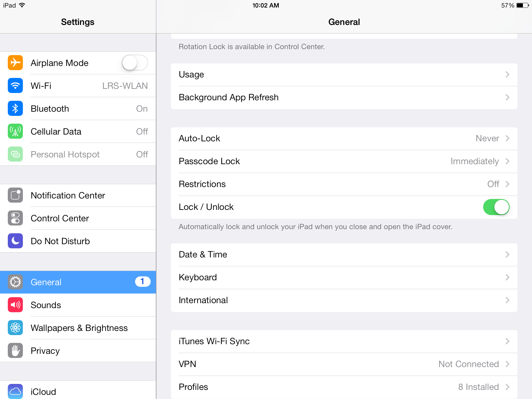This screenshot has height=399, width=532.
Task: Turn off the Lock / Unlock switch
Action: click(496, 207)
